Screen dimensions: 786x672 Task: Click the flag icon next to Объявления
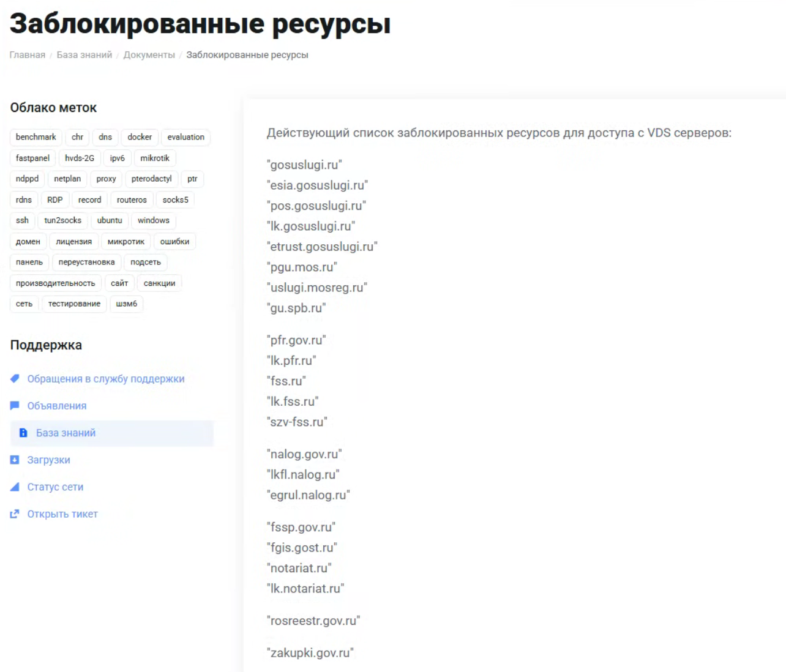15,406
